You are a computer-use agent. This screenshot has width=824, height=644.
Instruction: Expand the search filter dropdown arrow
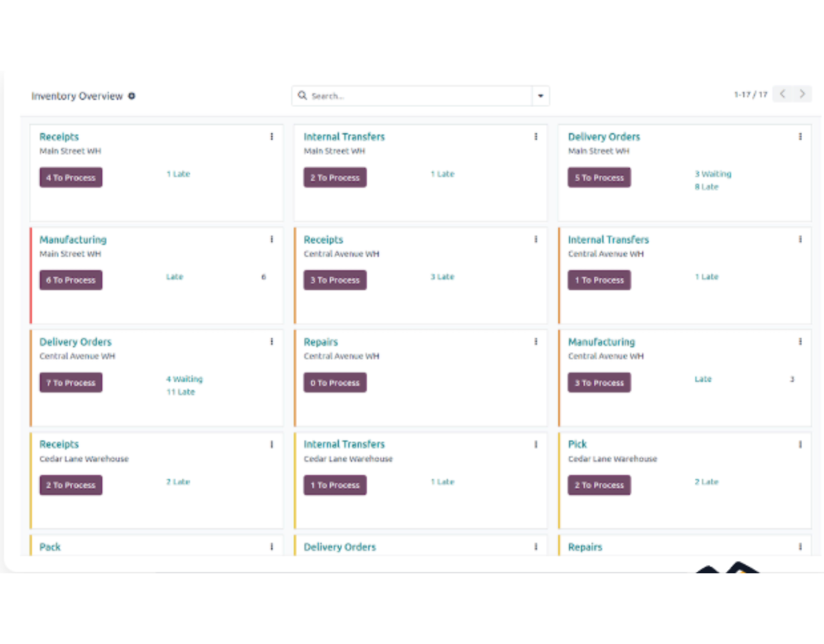click(540, 96)
